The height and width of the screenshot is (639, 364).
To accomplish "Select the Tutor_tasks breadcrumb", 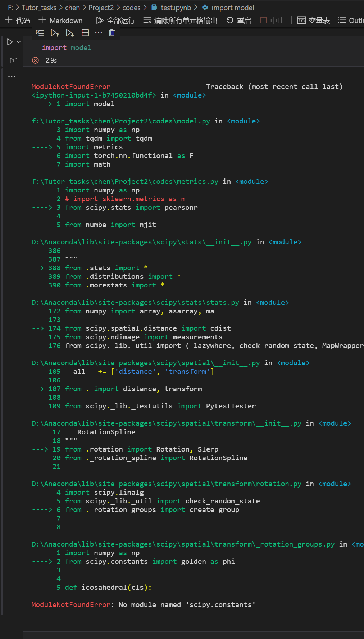I will [x=39, y=8].
